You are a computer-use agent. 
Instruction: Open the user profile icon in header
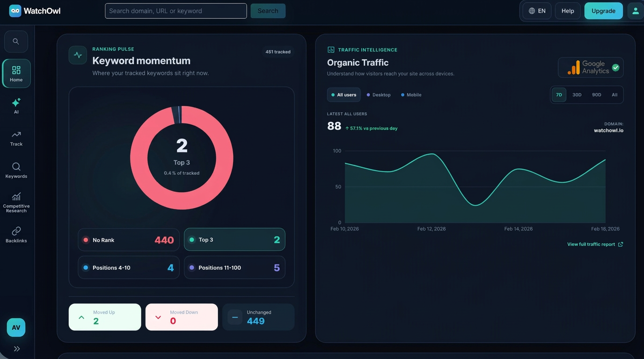point(635,11)
